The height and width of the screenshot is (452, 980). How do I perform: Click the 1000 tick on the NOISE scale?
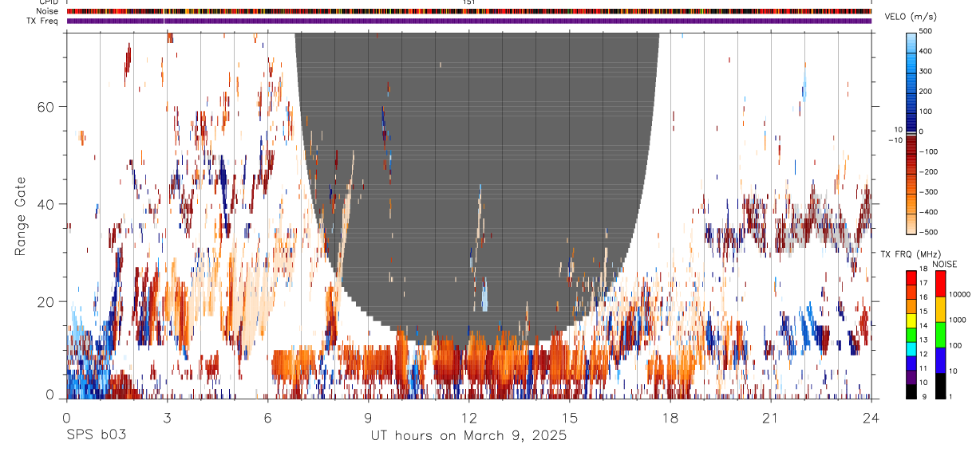click(x=958, y=320)
